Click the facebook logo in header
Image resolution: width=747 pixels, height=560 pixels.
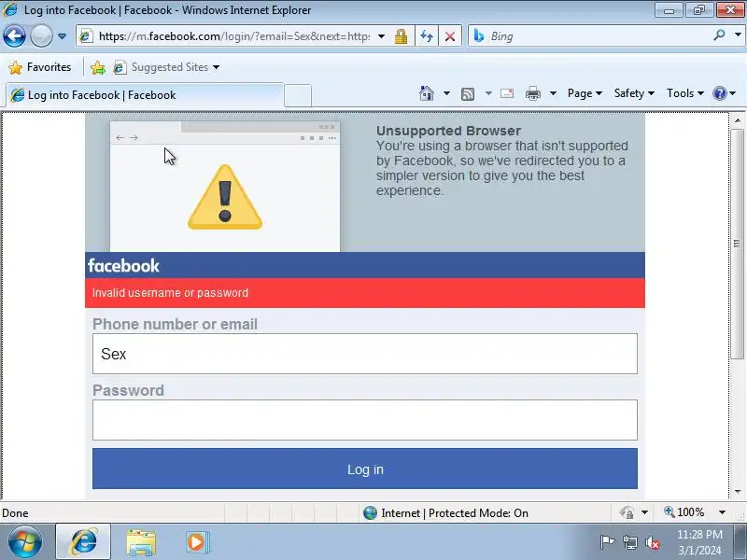point(123,266)
